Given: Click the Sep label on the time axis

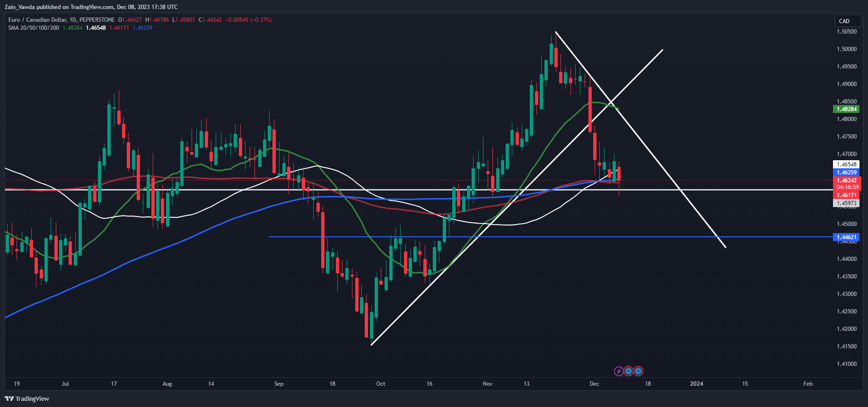Looking at the screenshot, I should [279, 384].
